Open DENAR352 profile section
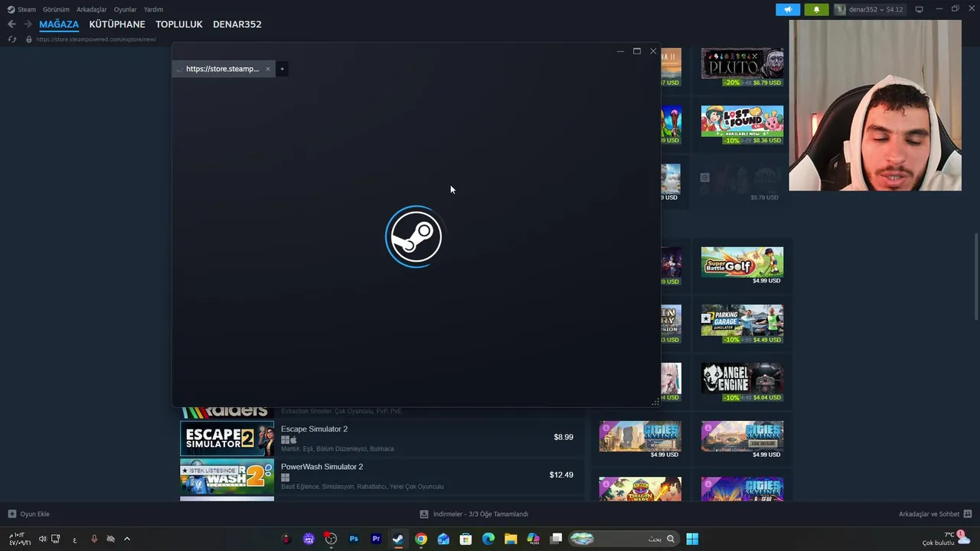This screenshot has width=980, height=551. click(x=237, y=24)
